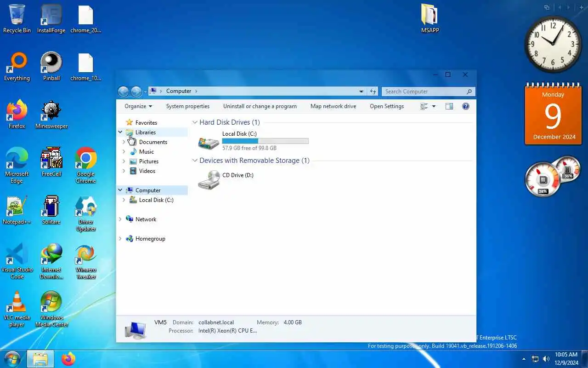
Task: Select the Notepad++ desktop shortcut
Action: [17, 210]
